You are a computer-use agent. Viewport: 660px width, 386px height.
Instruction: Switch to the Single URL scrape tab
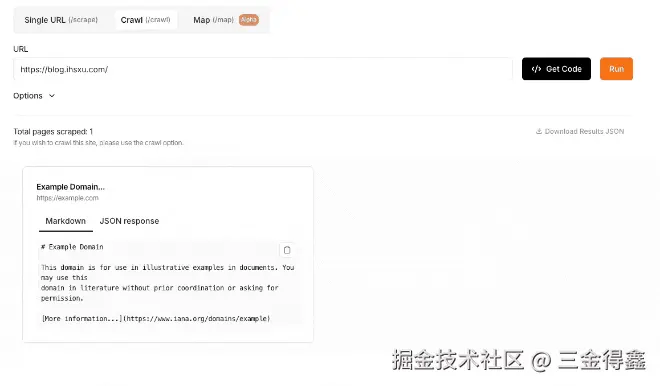point(61,20)
